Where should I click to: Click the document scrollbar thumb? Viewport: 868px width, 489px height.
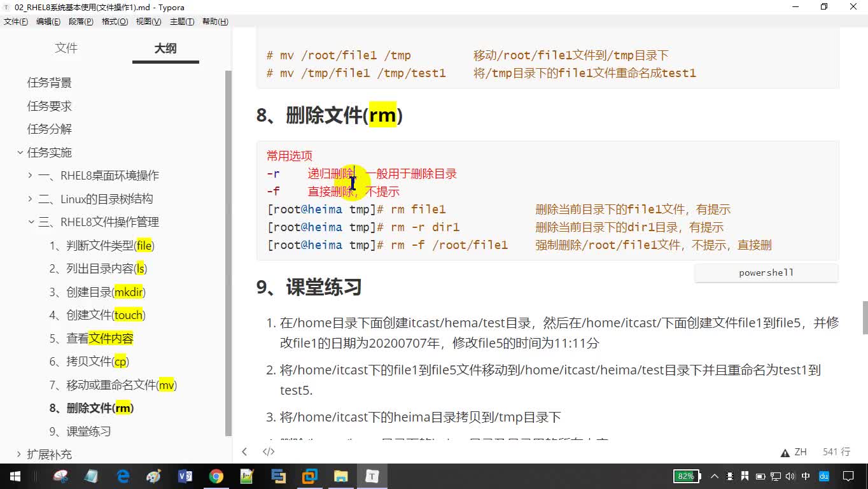click(864, 317)
